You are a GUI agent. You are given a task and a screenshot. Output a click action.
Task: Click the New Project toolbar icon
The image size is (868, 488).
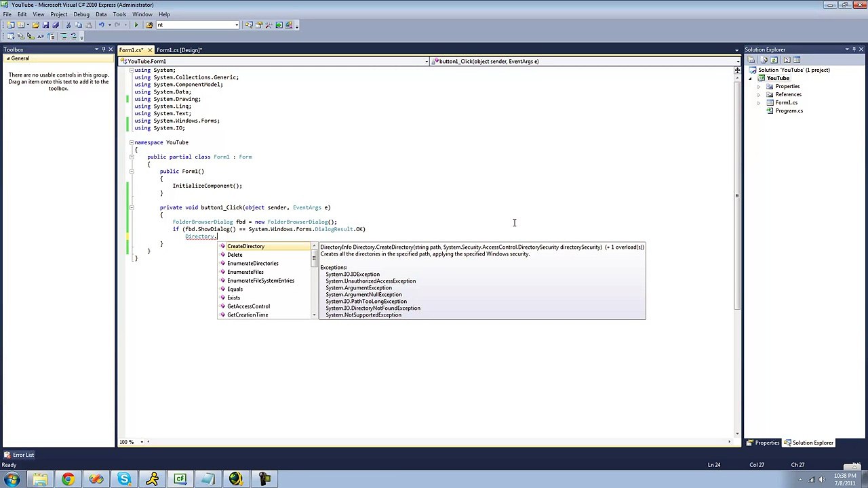[11, 25]
